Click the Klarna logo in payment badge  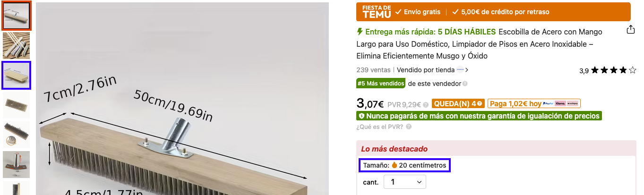pyautogui.click(x=560, y=103)
